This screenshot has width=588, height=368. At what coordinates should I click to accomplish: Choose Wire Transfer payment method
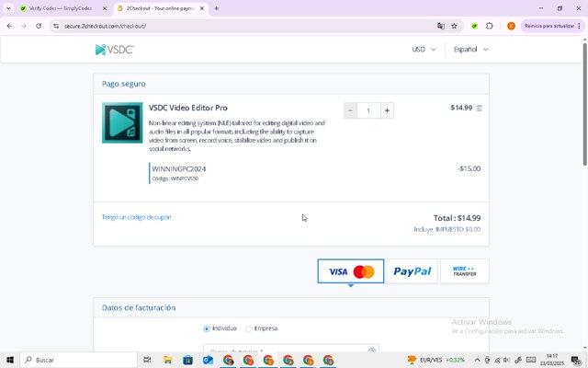tap(464, 271)
